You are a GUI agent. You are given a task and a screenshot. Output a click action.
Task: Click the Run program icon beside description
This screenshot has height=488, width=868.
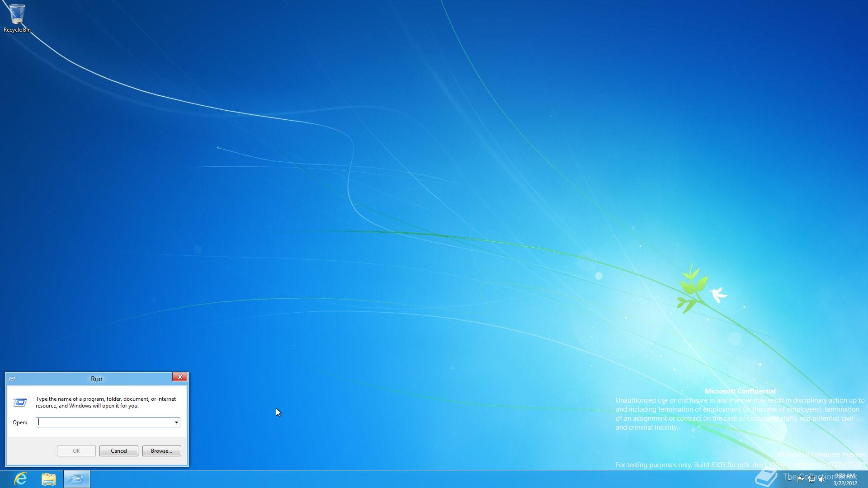tap(20, 402)
